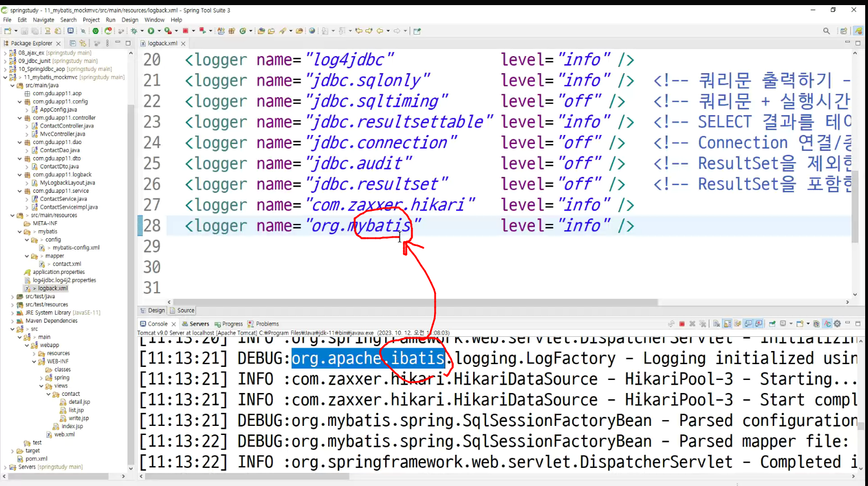Click the Console settings gear icon
The image size is (868, 486).
(837, 324)
